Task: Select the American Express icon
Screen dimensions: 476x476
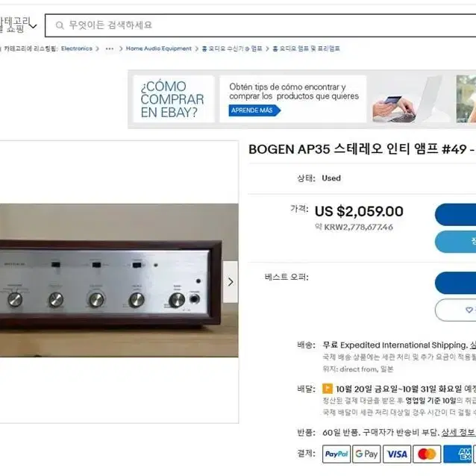Action: point(457,454)
